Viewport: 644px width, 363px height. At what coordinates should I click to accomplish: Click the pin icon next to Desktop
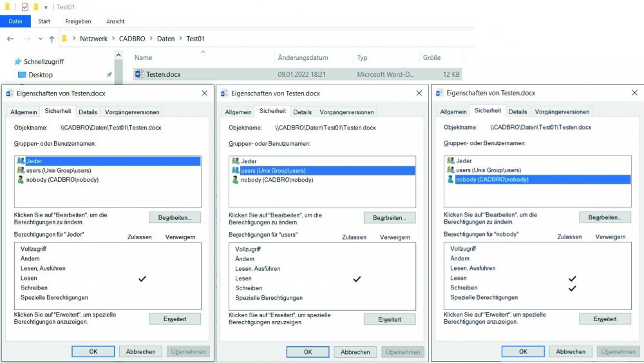pos(109,75)
